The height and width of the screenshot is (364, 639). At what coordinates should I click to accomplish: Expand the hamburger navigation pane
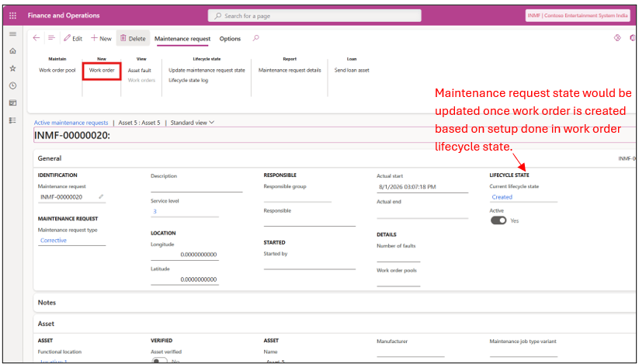tap(12, 34)
